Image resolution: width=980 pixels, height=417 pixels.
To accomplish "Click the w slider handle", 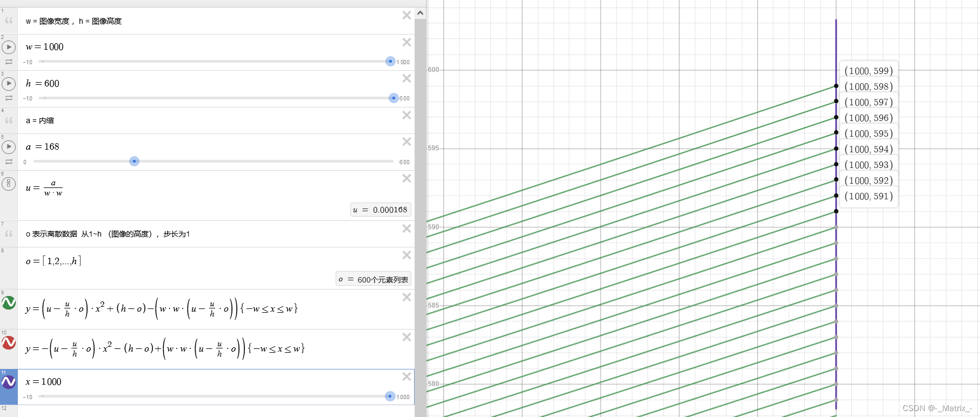I will tap(390, 62).
